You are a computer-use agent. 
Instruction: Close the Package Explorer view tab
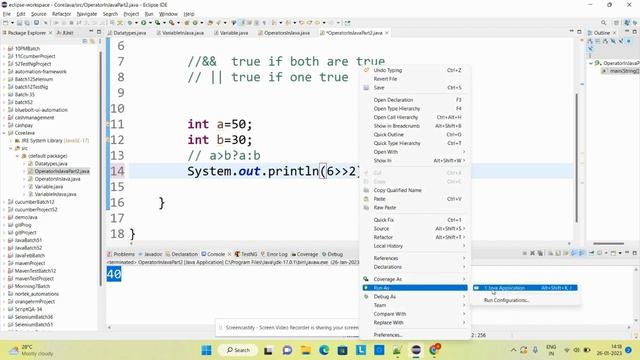click(x=50, y=33)
